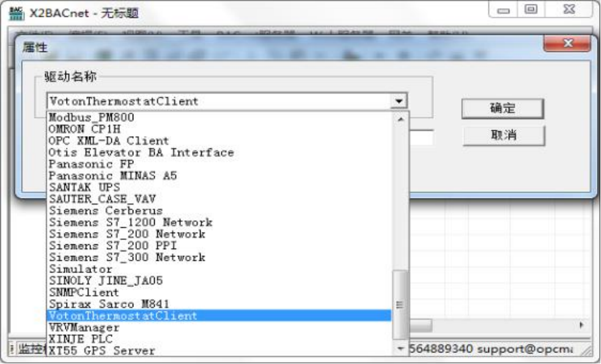Click main window horizontal scroll right arrow
The height and width of the screenshot is (364, 601).
tap(581, 325)
